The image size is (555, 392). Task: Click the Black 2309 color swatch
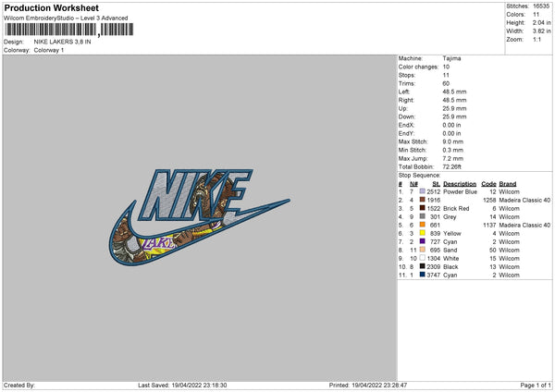pos(423,266)
